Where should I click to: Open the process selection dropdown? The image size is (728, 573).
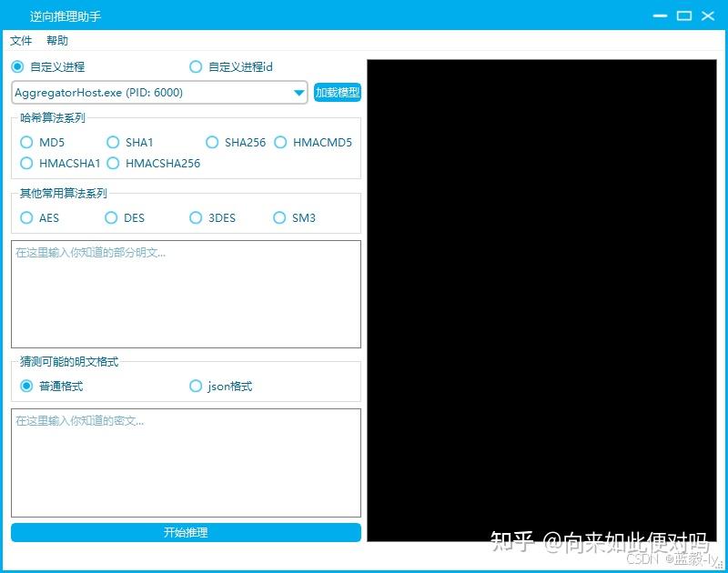(x=299, y=93)
